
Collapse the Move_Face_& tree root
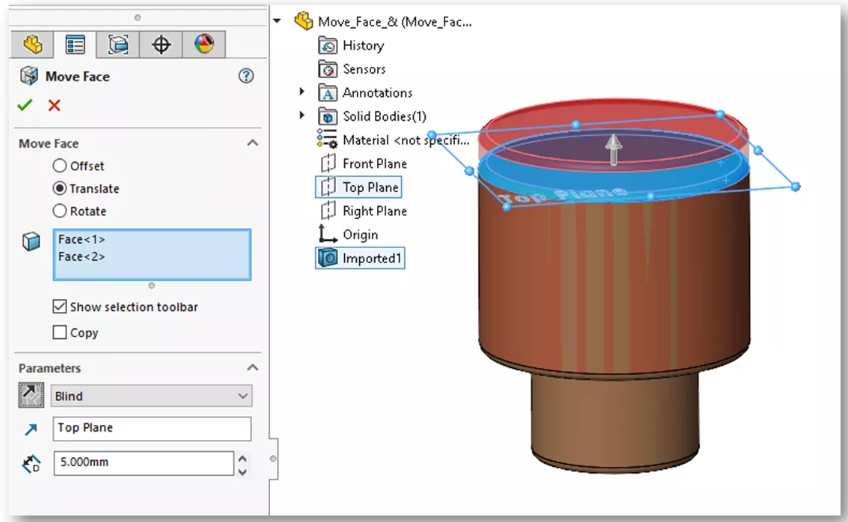click(277, 21)
